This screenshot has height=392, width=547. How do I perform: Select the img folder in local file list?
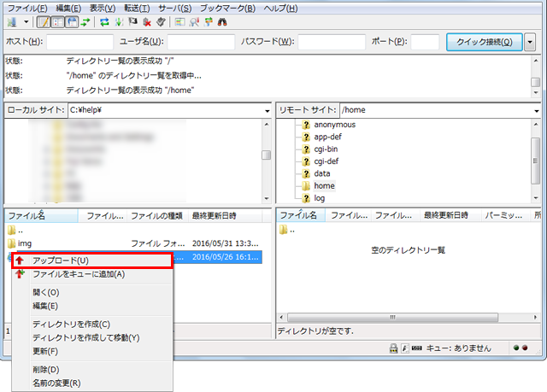(25, 243)
